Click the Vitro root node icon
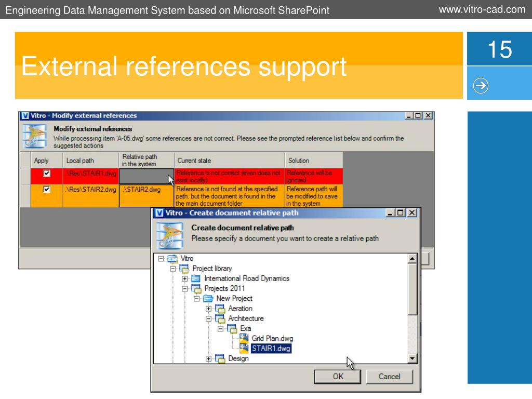Image resolution: width=532 pixels, height=399 pixels. point(172,259)
